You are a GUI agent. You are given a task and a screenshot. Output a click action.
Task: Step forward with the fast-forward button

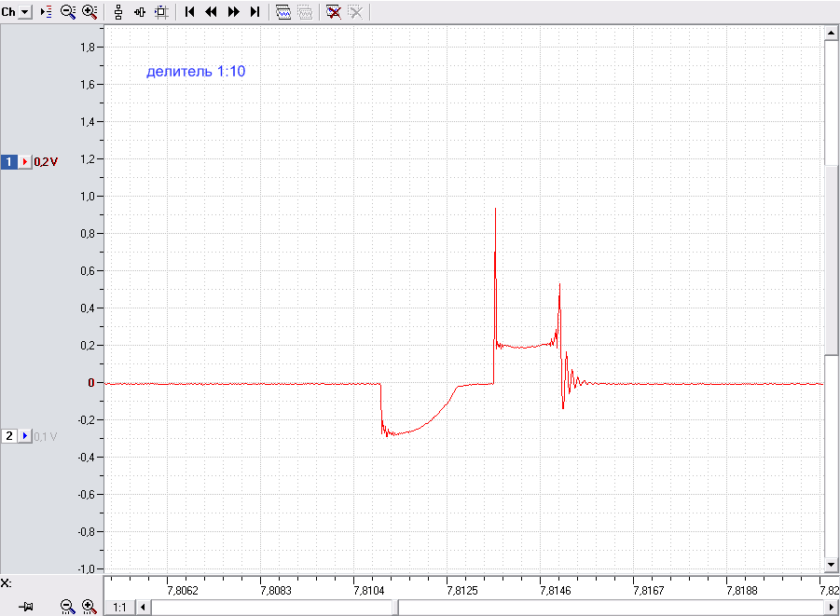(234, 12)
